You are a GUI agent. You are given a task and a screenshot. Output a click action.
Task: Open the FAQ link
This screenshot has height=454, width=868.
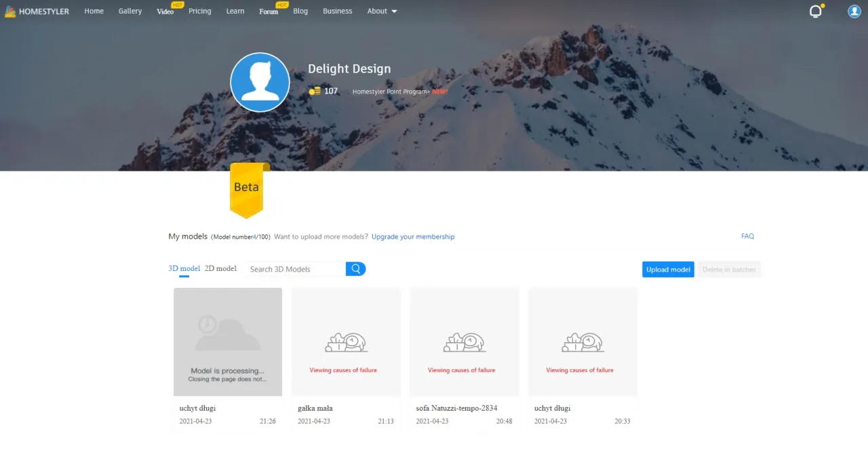click(747, 236)
